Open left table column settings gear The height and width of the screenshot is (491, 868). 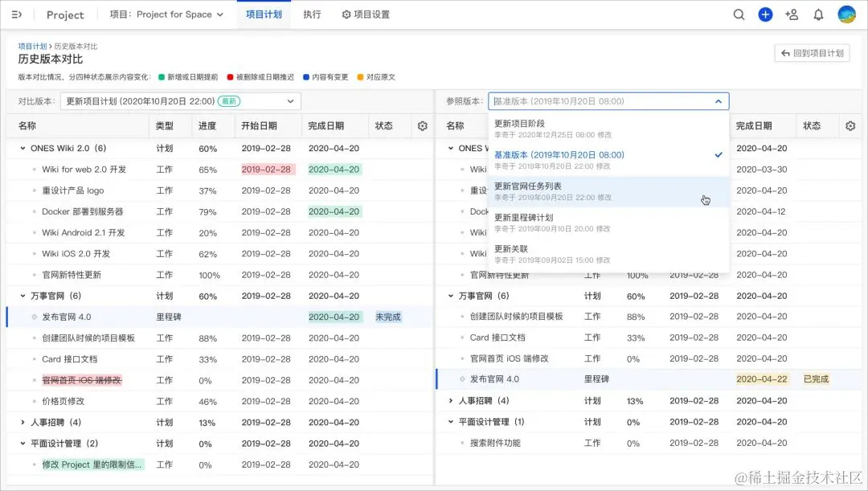pyautogui.click(x=423, y=126)
